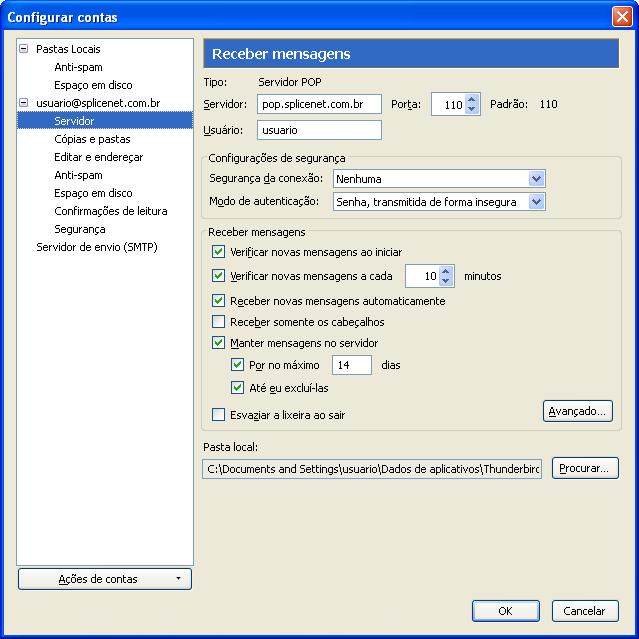This screenshot has width=639, height=639.
Task: Toggle the Por no máximo checkbox
Action: (237, 364)
